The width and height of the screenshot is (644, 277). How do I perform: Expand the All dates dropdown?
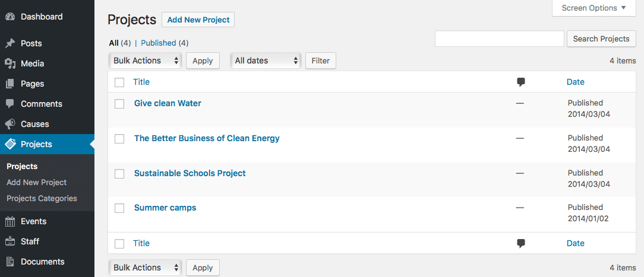click(266, 61)
